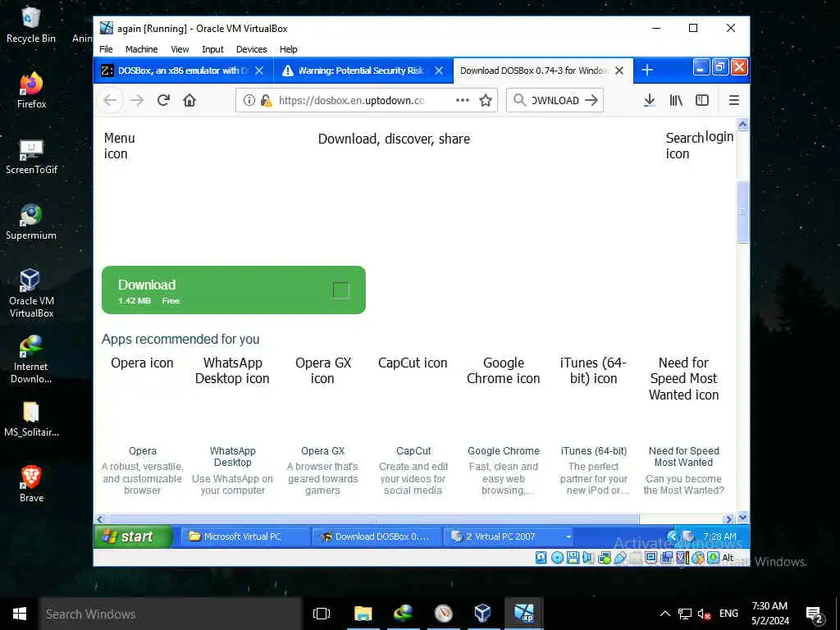Open Microsoft Virtual PC taskbar item
This screenshot has height=630, width=840.
click(x=245, y=536)
